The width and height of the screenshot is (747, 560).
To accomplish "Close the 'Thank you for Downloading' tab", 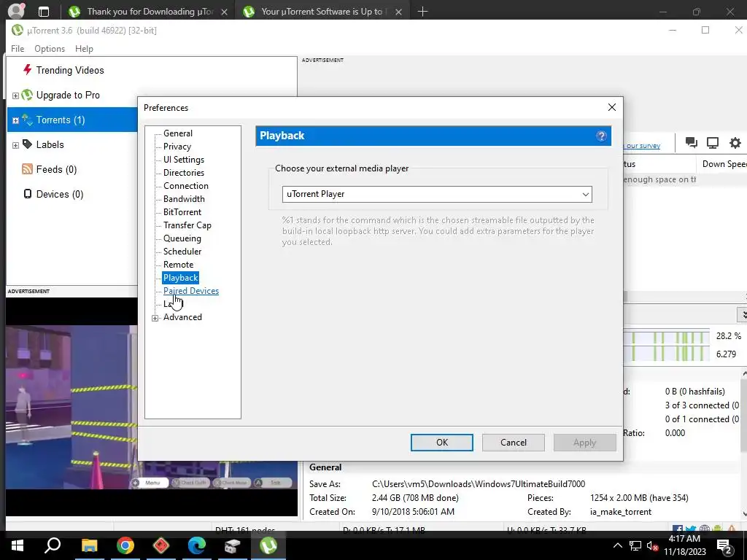I will coord(225,12).
